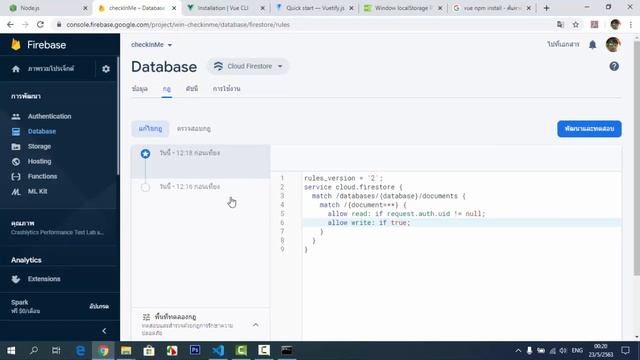Expand rules playground panel chevron
The image size is (640, 360).
[x=256, y=325]
